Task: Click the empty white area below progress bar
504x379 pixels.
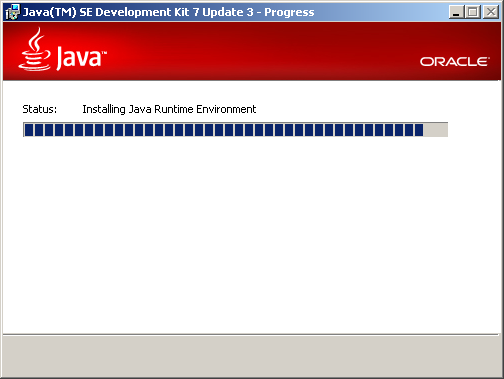Action: coord(252,233)
